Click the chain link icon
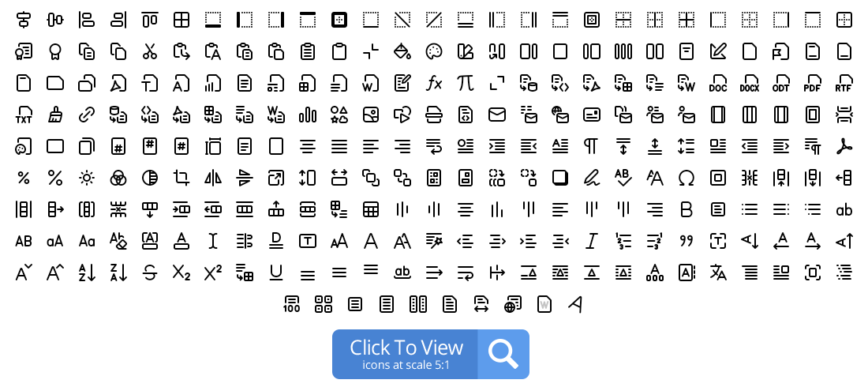Image resolution: width=868 pixels, height=391 pixels. click(86, 115)
